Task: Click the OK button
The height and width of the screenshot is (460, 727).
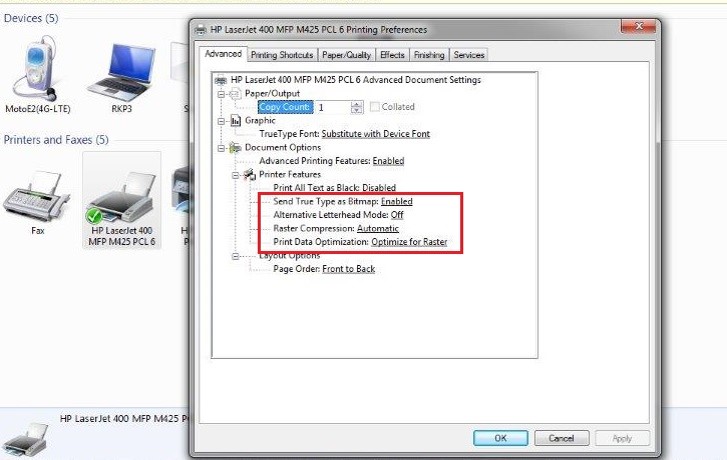Action: 500,438
